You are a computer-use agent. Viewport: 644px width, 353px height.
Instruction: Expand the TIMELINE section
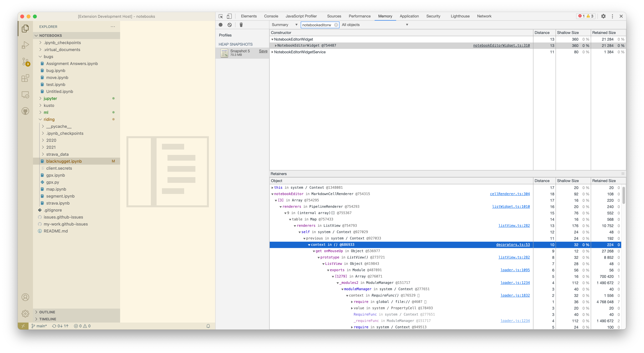36,319
